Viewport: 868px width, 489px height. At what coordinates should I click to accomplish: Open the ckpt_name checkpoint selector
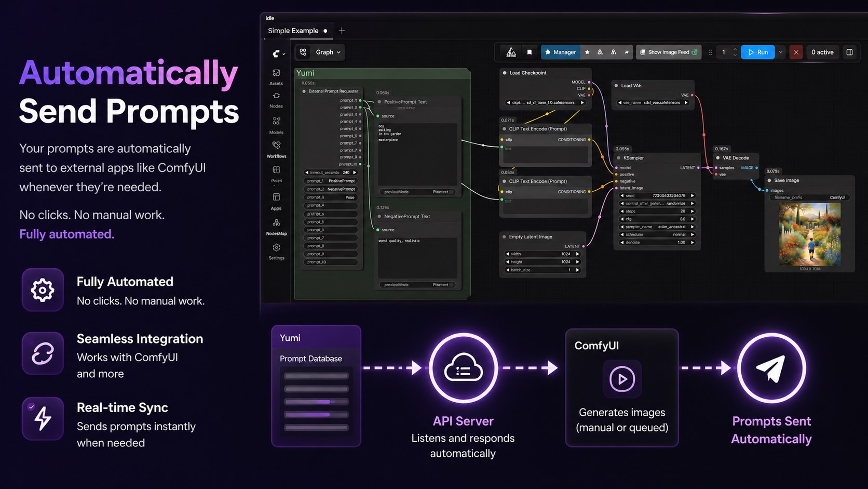545,103
